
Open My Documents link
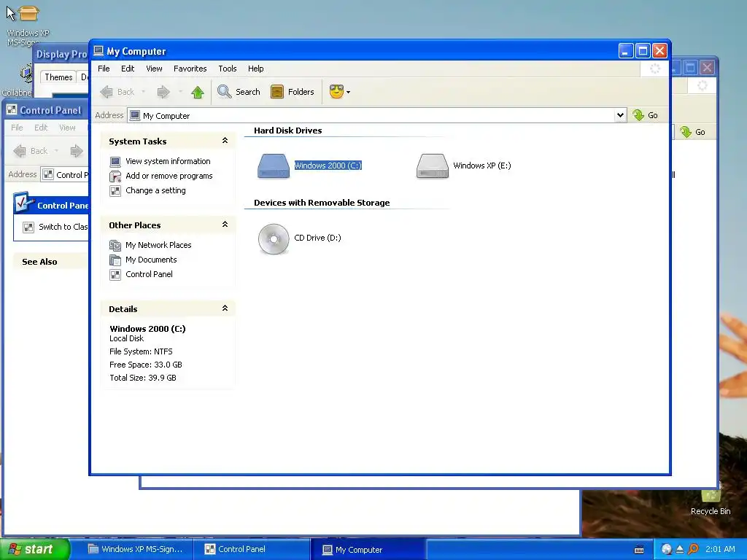(x=151, y=260)
